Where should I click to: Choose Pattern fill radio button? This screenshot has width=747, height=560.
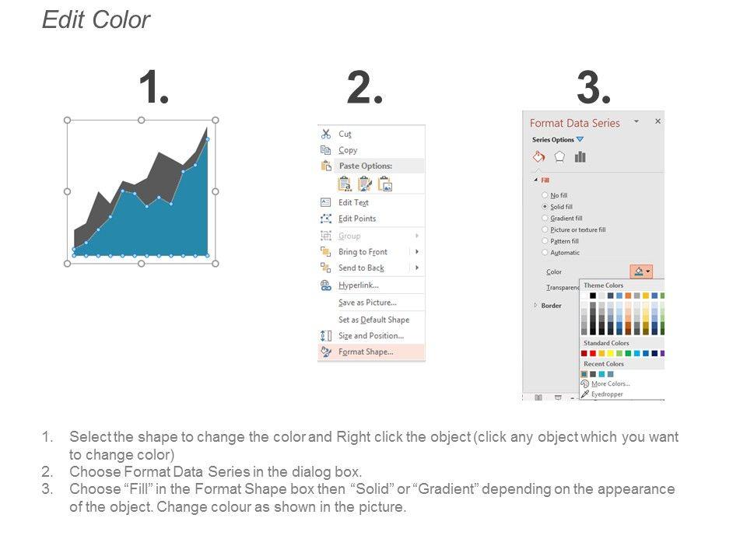pyautogui.click(x=545, y=241)
